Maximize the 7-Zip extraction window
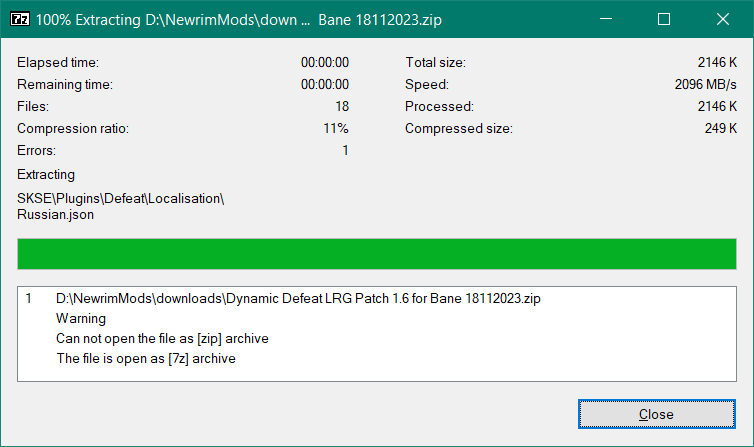Viewport: 754px width, 447px height. coord(664,19)
